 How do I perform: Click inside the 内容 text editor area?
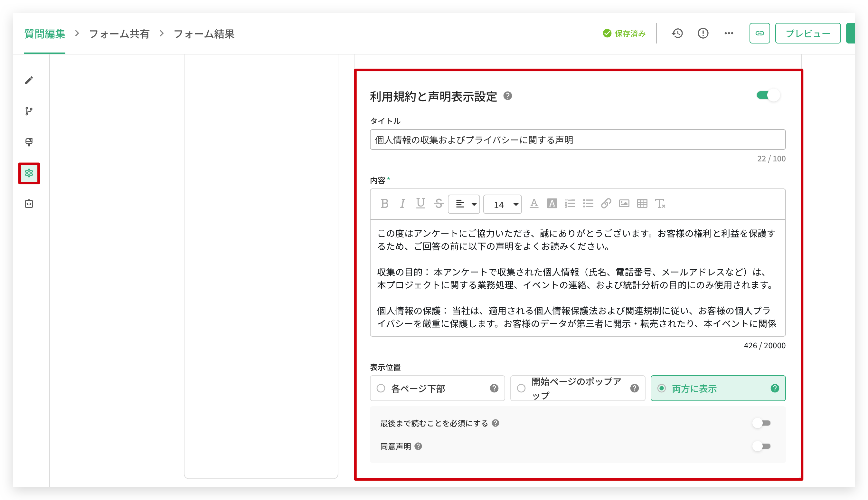pyautogui.click(x=578, y=278)
